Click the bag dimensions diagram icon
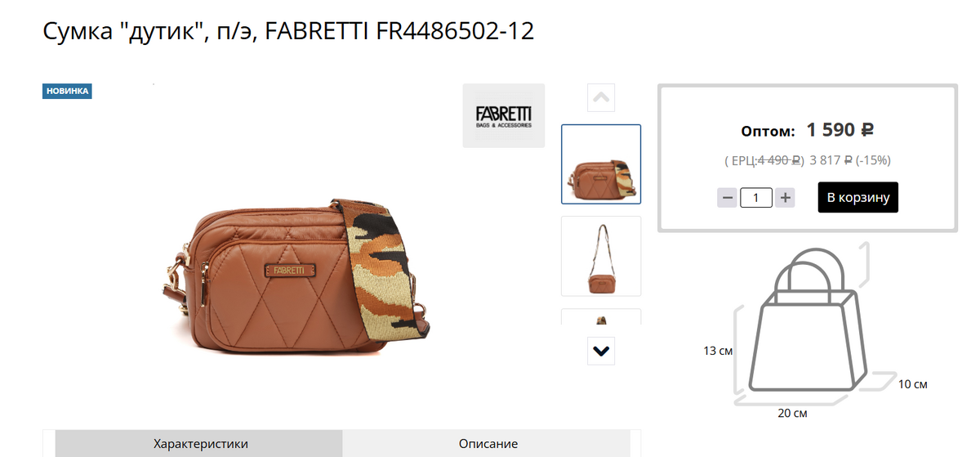Screen dimensions: 980x457 tap(813, 323)
